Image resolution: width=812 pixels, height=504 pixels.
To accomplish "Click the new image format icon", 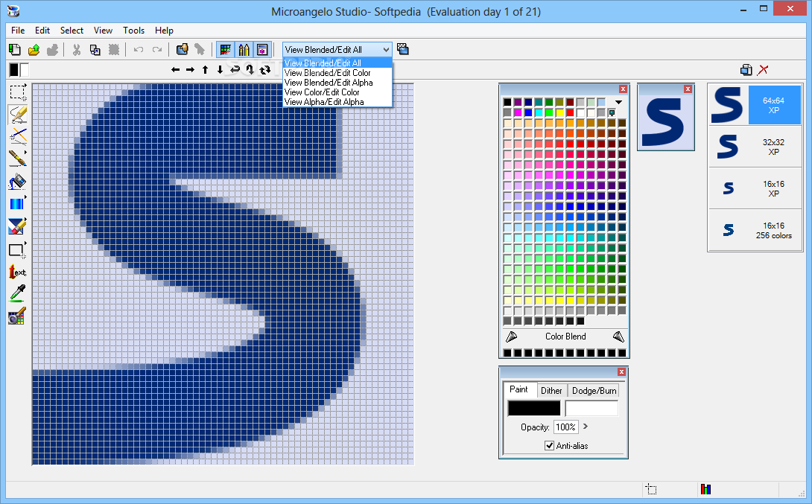I will (746, 70).
